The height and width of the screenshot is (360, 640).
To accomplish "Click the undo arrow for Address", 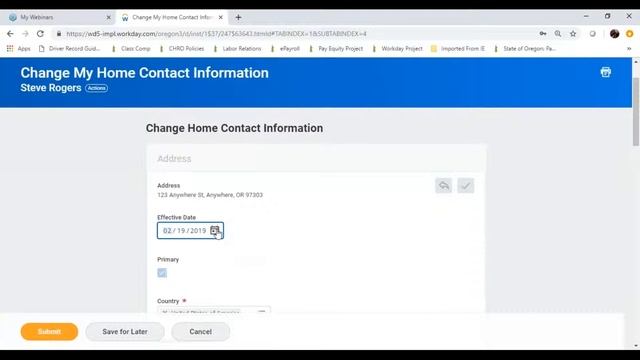I will (x=444, y=186).
